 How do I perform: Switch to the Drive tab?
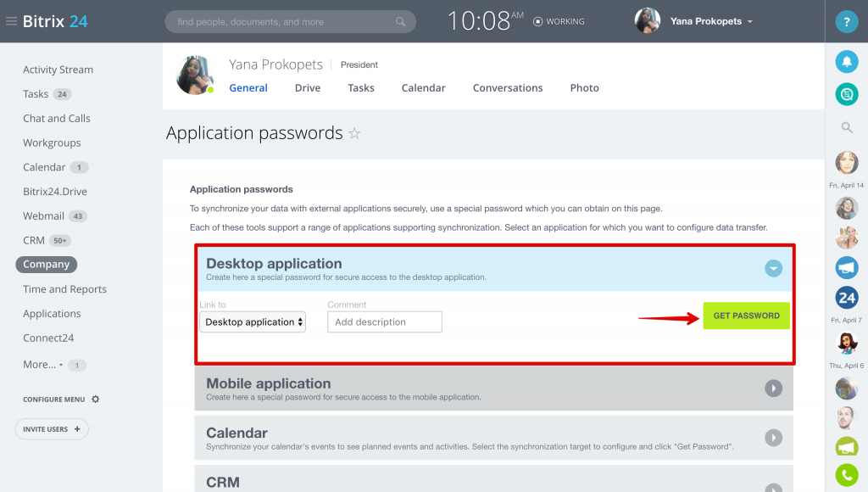(308, 88)
